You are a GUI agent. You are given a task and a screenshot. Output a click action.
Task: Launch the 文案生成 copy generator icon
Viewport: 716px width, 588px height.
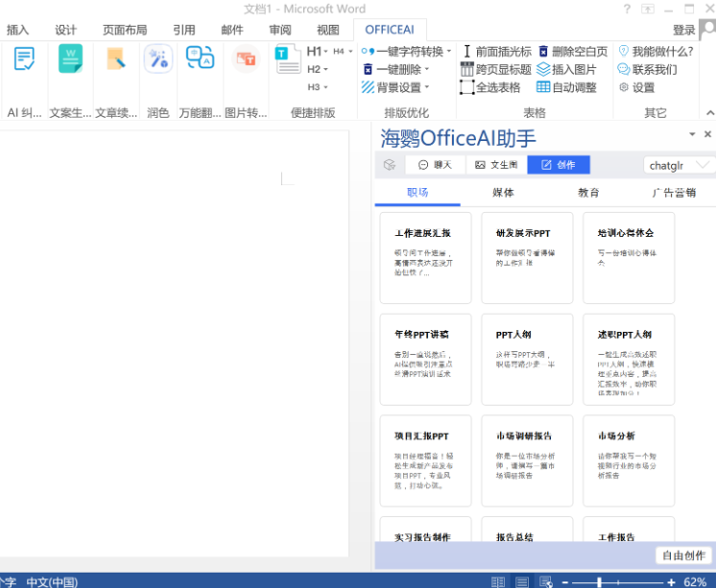[x=70, y=59]
